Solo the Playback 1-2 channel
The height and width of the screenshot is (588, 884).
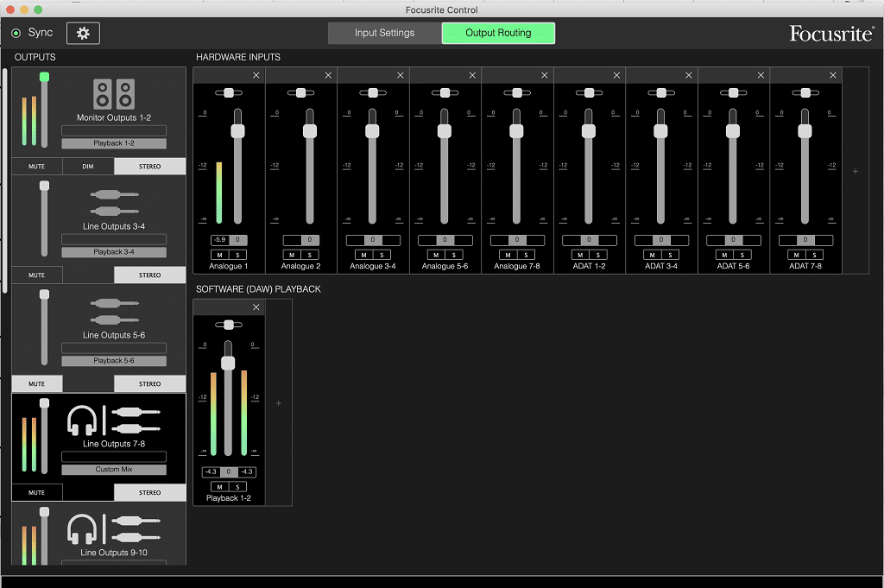pos(238,486)
